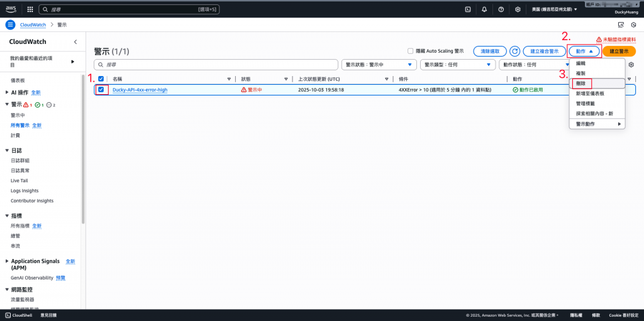This screenshot has width=644, height=321.
Task: Collapse the 日誌 sidebar section
Action: [7, 150]
